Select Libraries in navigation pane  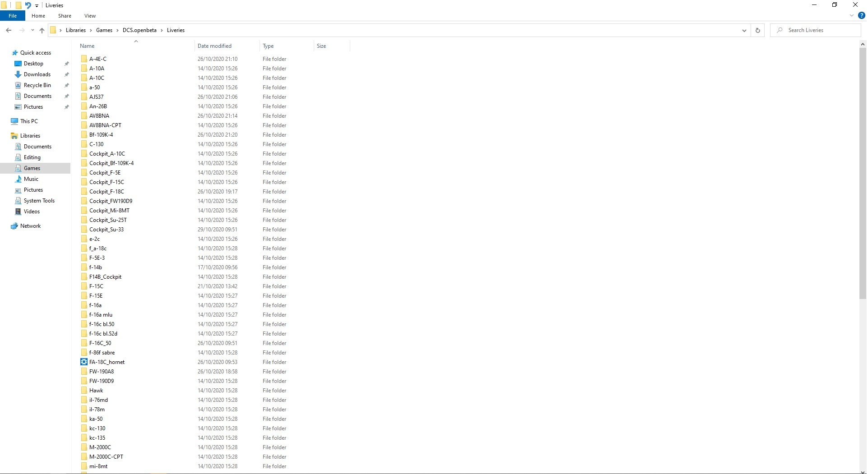click(30, 136)
